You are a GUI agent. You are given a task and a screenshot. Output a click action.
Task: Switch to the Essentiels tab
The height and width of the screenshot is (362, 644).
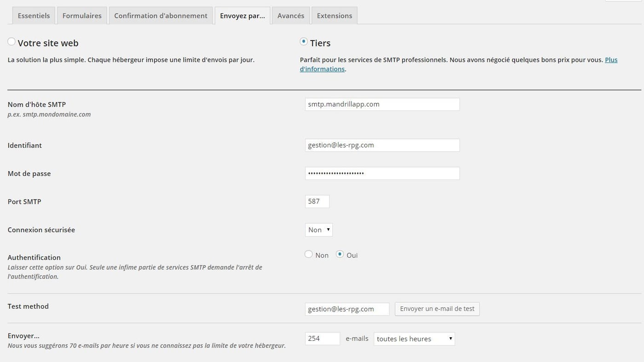coord(34,15)
